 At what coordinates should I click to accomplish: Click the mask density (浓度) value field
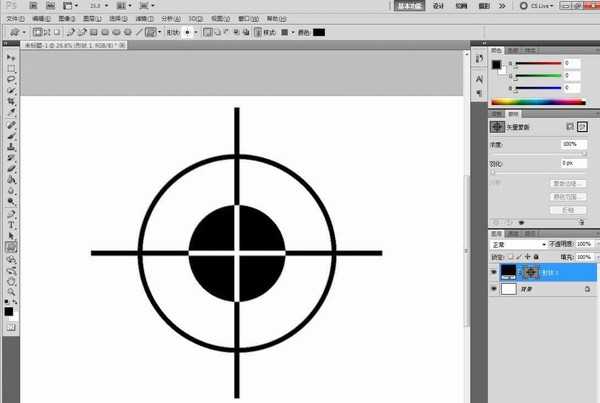click(572, 146)
